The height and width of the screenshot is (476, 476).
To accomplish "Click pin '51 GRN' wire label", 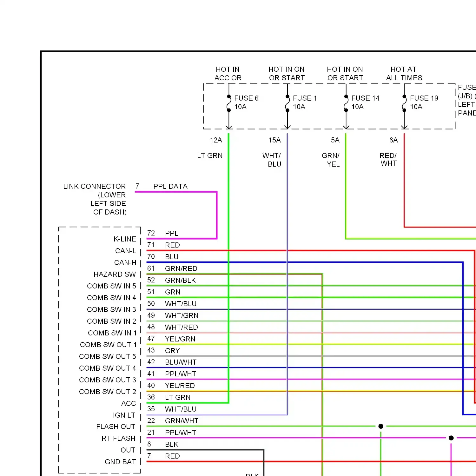I will point(164,292).
